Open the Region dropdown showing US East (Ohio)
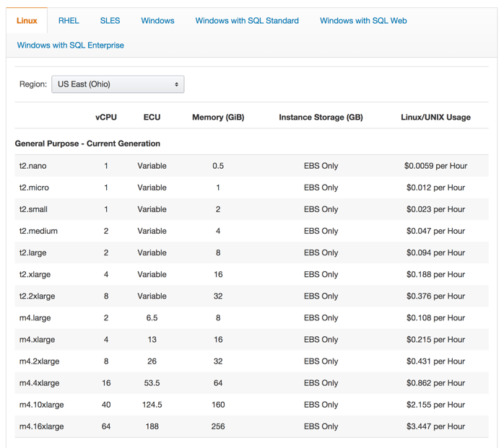The image size is (504, 448). (118, 84)
